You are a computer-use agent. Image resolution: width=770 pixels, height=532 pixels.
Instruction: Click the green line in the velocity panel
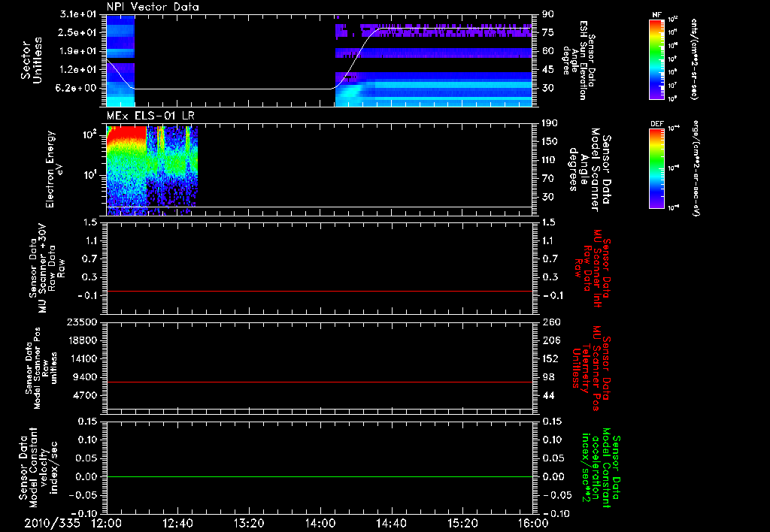coord(319,476)
